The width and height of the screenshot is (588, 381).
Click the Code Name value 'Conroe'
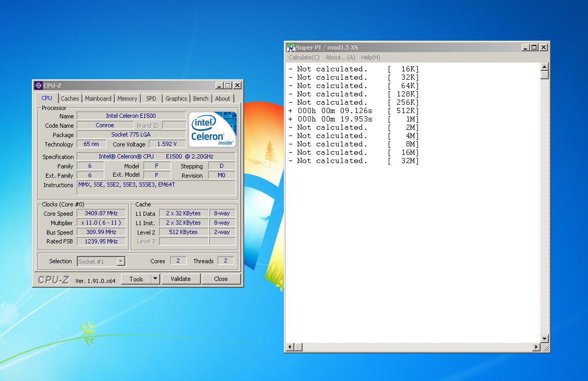(105, 125)
